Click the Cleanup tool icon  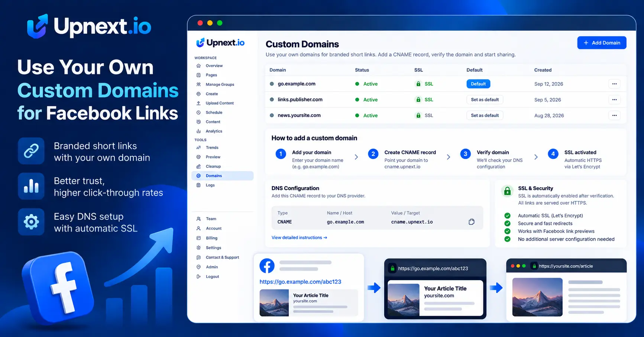coord(198,166)
